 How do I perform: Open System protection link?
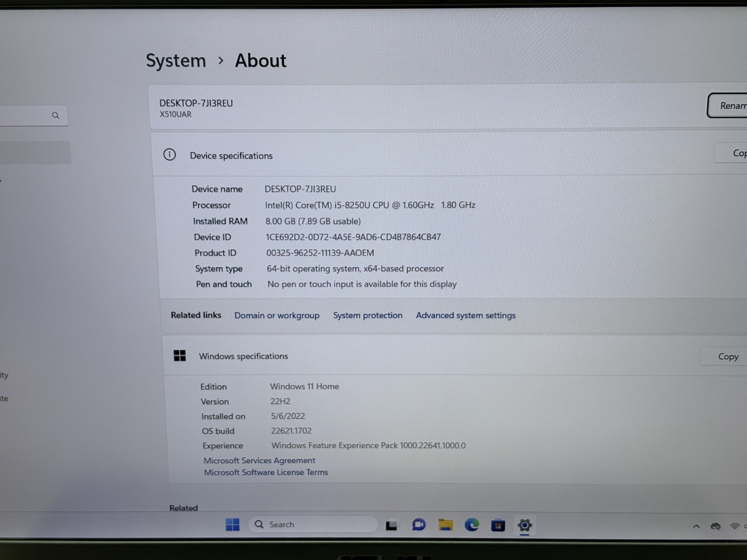[367, 315]
